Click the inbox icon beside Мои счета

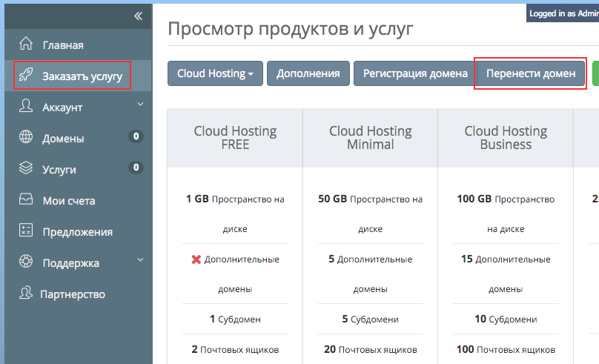coord(26,200)
